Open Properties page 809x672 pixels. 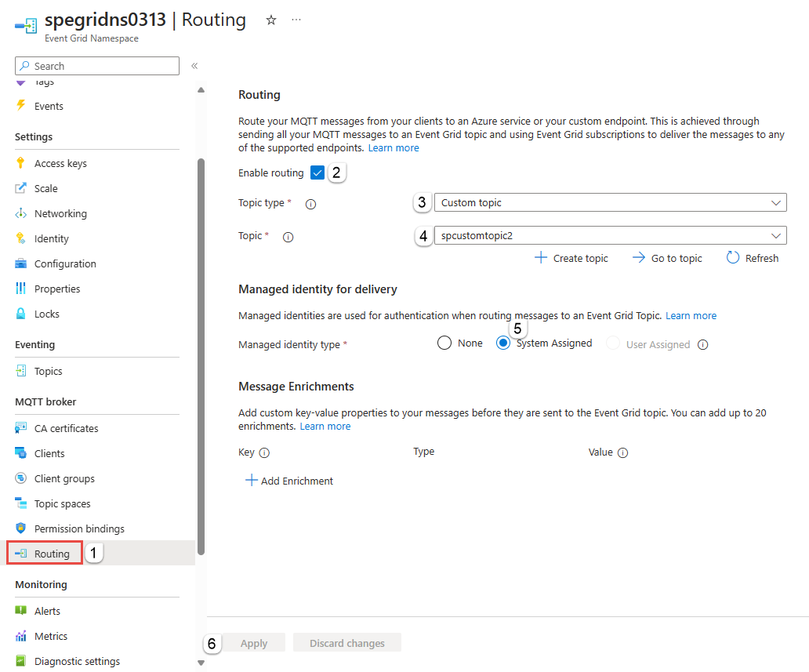57,289
